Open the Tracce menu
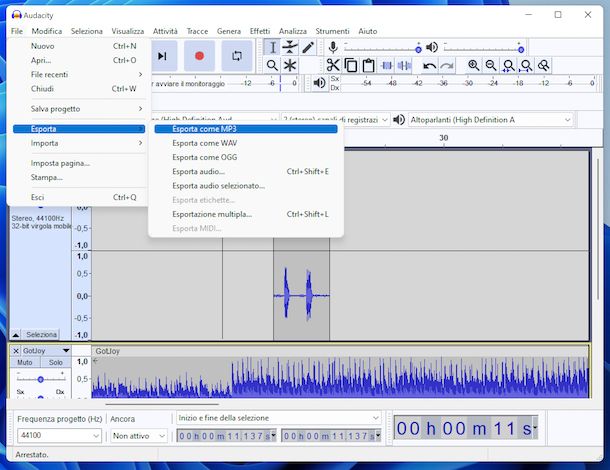Image resolution: width=610 pixels, height=470 pixels. [197, 31]
